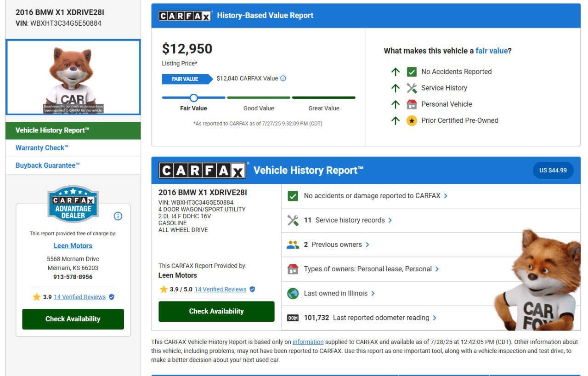Click the value slider handle at Fair Value
This screenshot has width=588, height=376.
194,97
